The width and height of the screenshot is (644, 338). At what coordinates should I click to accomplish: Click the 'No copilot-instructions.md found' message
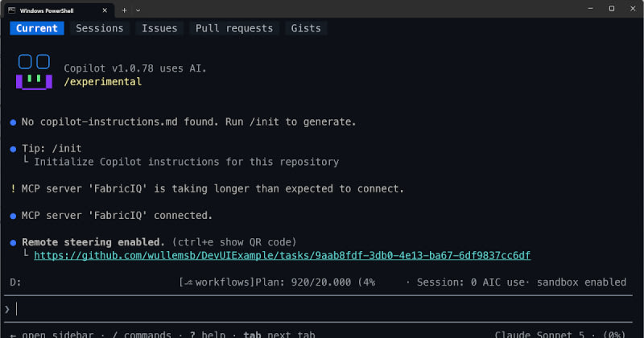[189, 122]
